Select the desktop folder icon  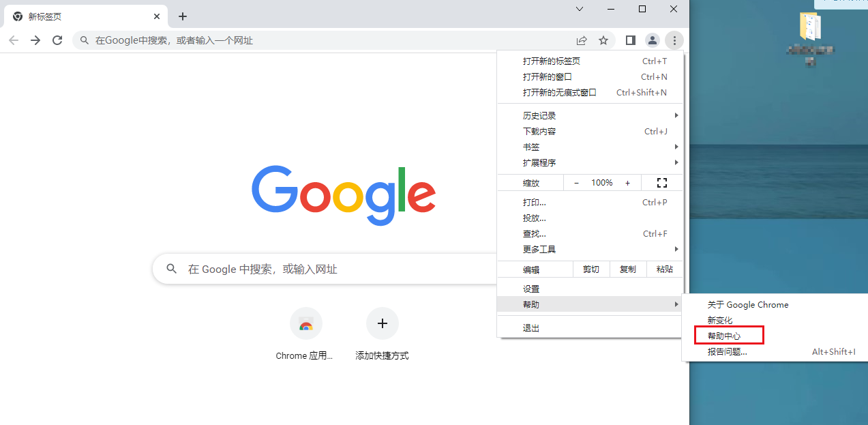click(810, 27)
